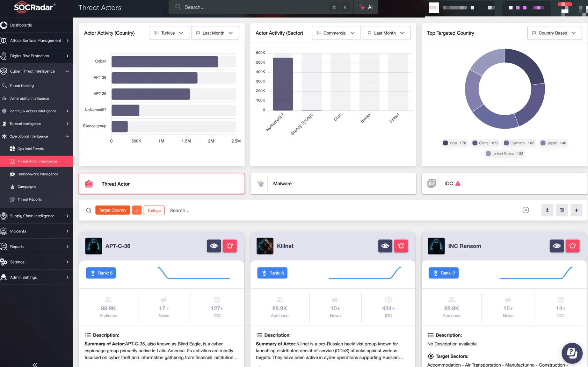Viewport: 588px width, 367px height.
Task: Expand Reports menu in sidebar
Action: click(x=36, y=247)
